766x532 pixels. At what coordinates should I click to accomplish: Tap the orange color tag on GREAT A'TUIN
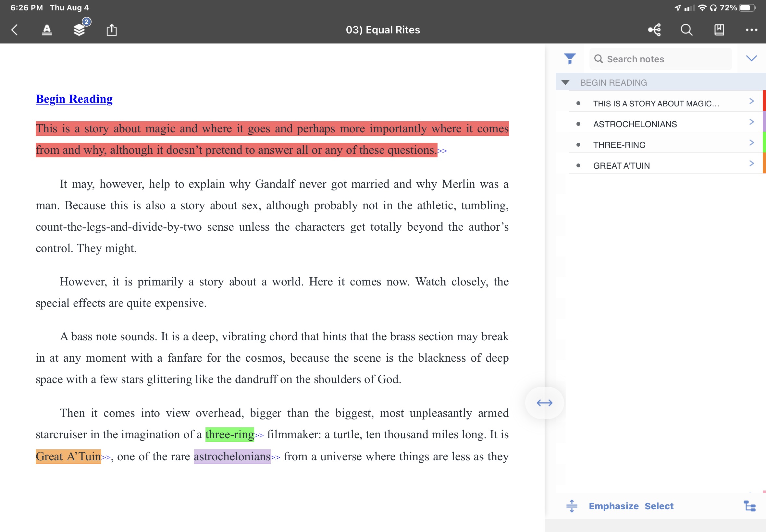(764, 163)
